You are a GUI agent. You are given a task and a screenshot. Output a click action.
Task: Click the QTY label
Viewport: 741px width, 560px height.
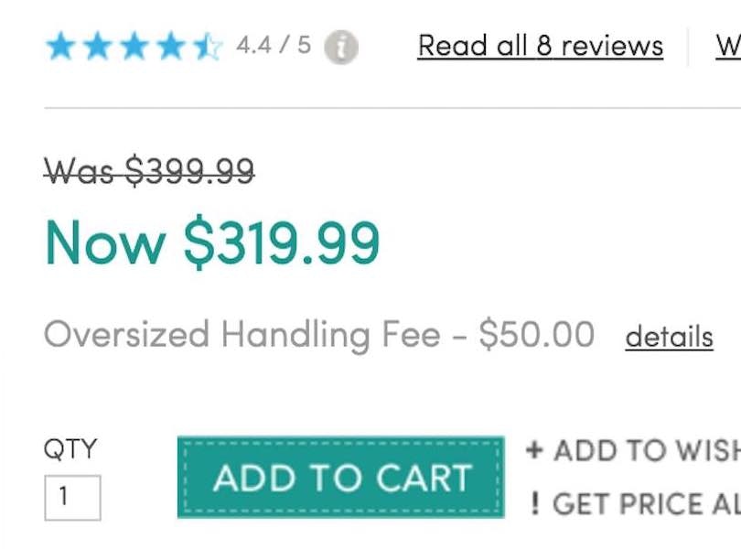click(x=70, y=449)
